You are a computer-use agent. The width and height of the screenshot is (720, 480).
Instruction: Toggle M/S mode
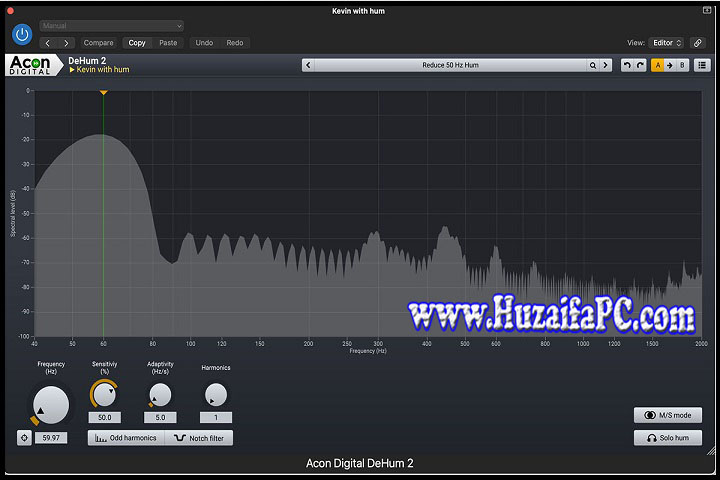(668, 415)
